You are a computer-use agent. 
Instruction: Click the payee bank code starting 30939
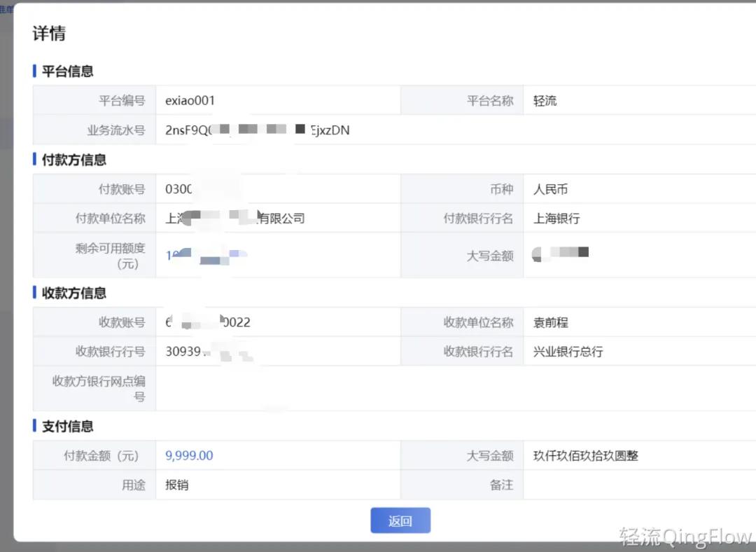point(209,352)
